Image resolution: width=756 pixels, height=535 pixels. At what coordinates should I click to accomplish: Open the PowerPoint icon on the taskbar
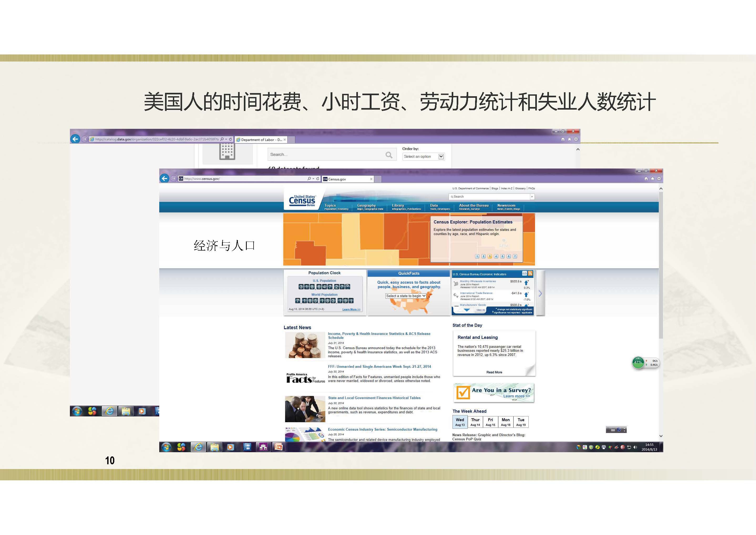click(x=278, y=447)
